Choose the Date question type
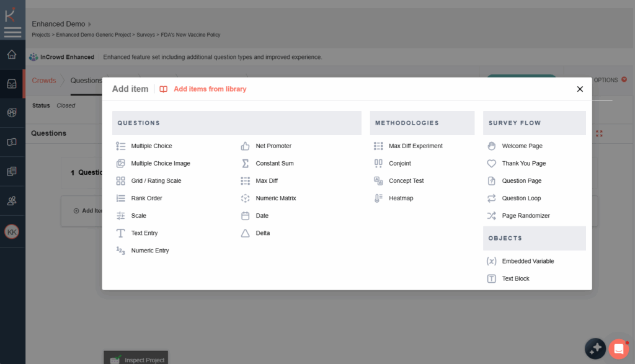The height and width of the screenshot is (364, 635). (x=262, y=216)
